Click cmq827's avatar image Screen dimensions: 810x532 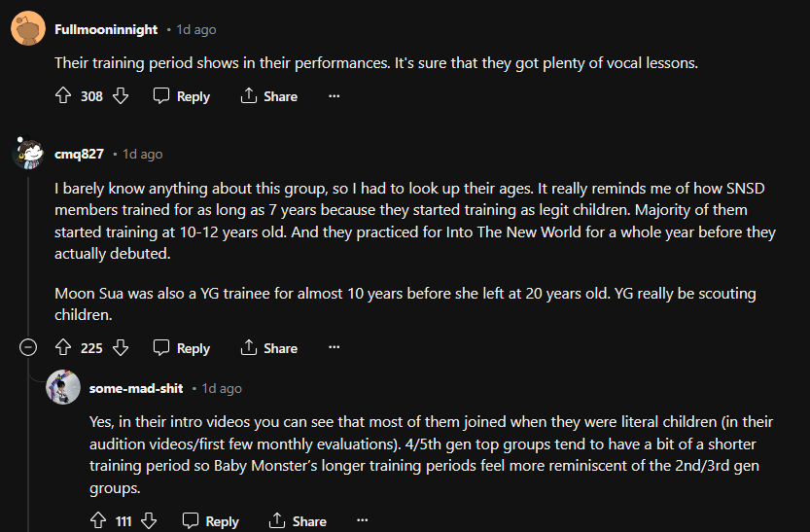[x=27, y=154]
